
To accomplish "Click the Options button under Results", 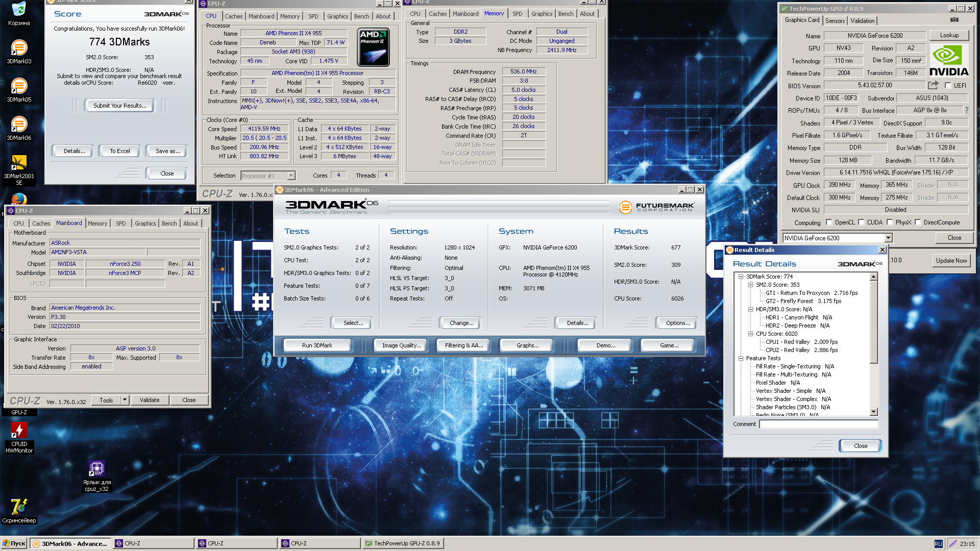I will pyautogui.click(x=678, y=323).
